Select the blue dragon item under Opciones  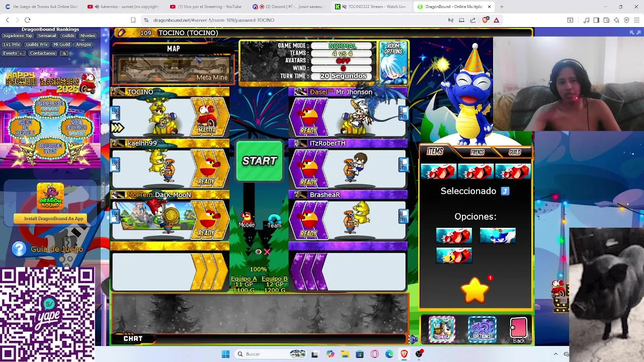coord(497,235)
